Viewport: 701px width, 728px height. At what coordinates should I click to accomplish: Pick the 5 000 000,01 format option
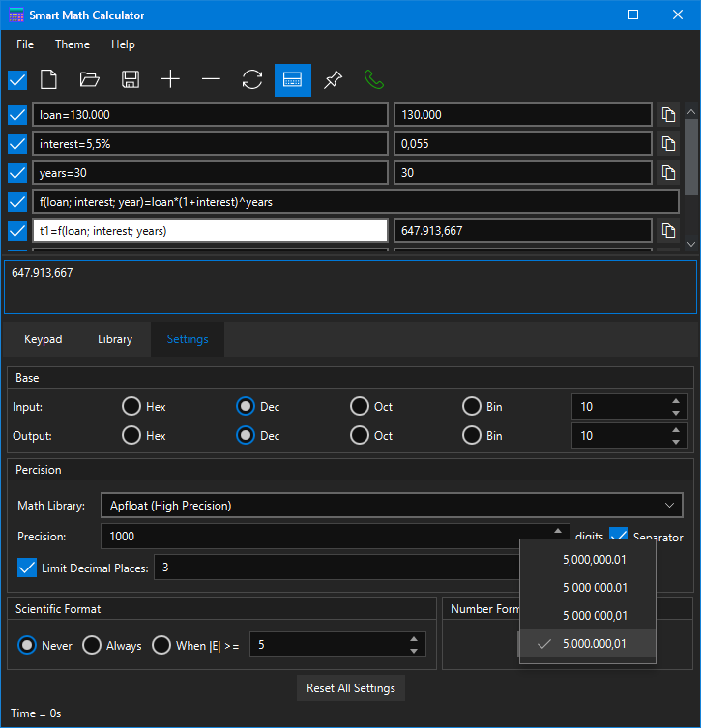click(x=595, y=616)
